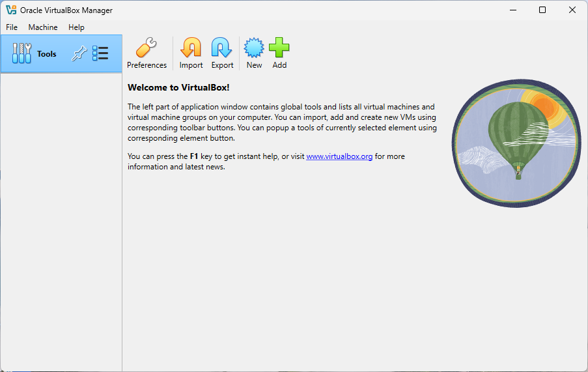The width and height of the screenshot is (588, 372).
Task: Open the Help menu
Action: click(x=76, y=27)
